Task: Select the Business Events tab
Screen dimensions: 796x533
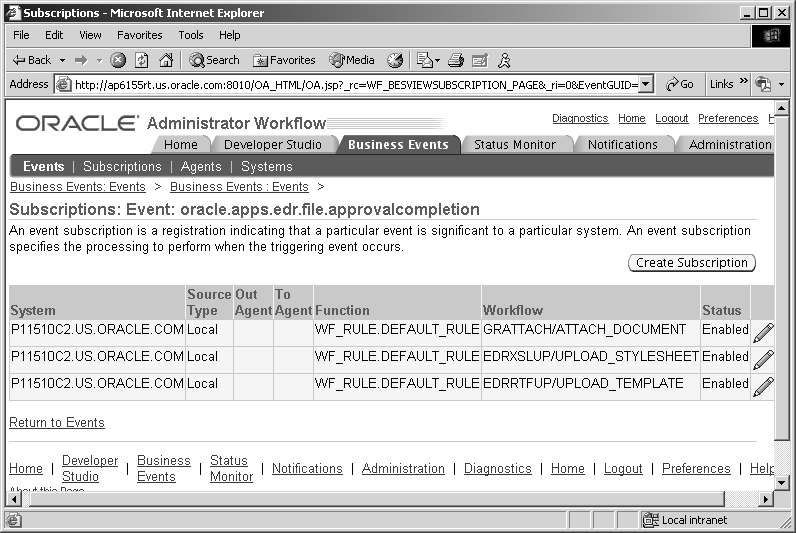Action: 398,145
